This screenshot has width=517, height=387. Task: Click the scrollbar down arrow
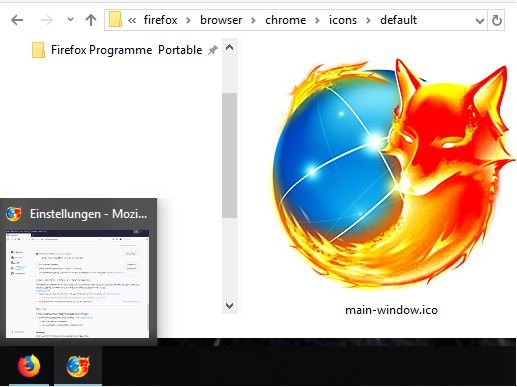click(x=229, y=305)
